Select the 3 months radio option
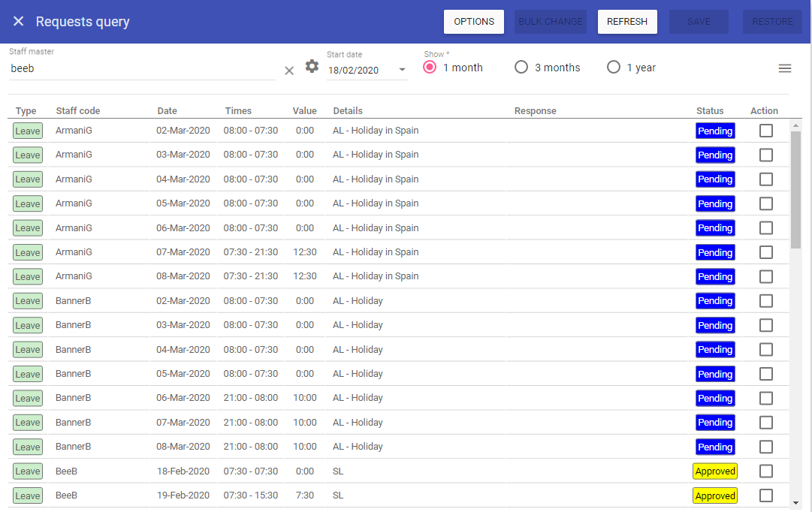The width and height of the screenshot is (812, 512). (521, 68)
